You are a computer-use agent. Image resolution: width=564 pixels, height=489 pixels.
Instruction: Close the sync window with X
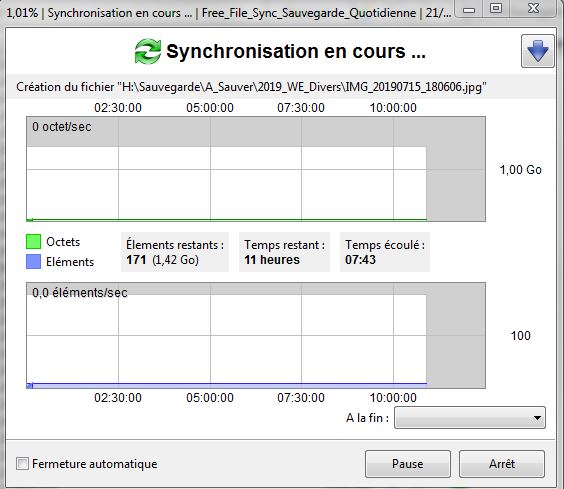(x=533, y=9)
